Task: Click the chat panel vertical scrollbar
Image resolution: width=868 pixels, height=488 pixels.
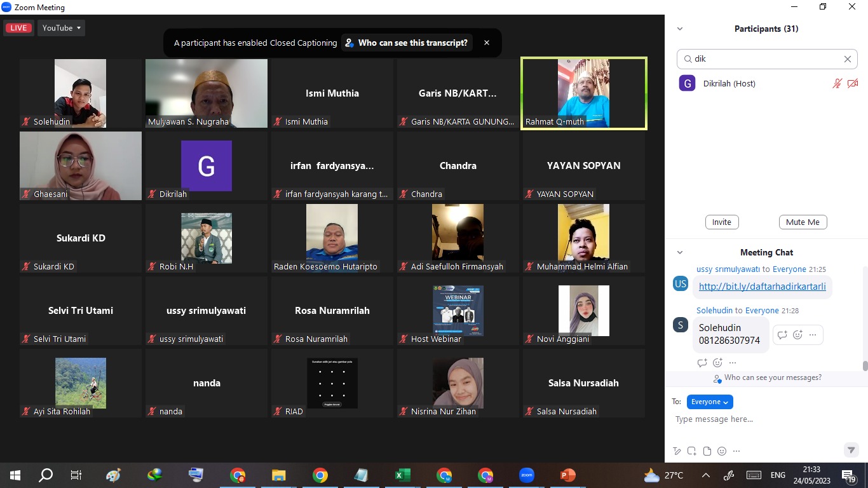Action: (865, 366)
